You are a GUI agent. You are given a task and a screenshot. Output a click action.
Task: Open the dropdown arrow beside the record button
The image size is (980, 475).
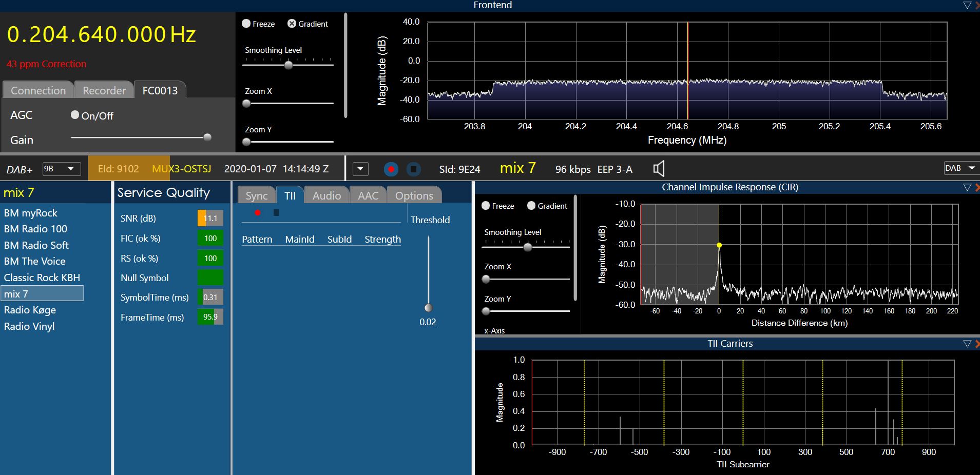[x=360, y=169]
